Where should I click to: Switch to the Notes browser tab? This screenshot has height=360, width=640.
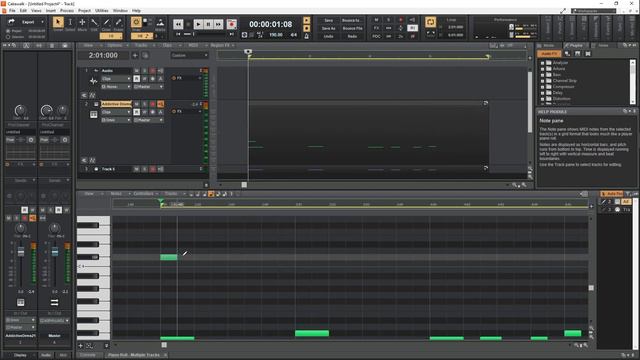coord(603,45)
